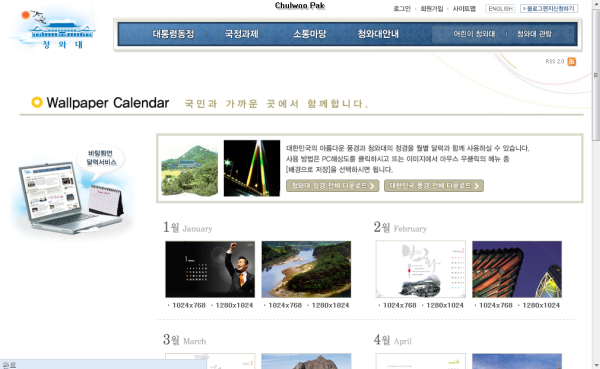Download February palace eaves wallpaper in 1024x768

tap(496, 305)
